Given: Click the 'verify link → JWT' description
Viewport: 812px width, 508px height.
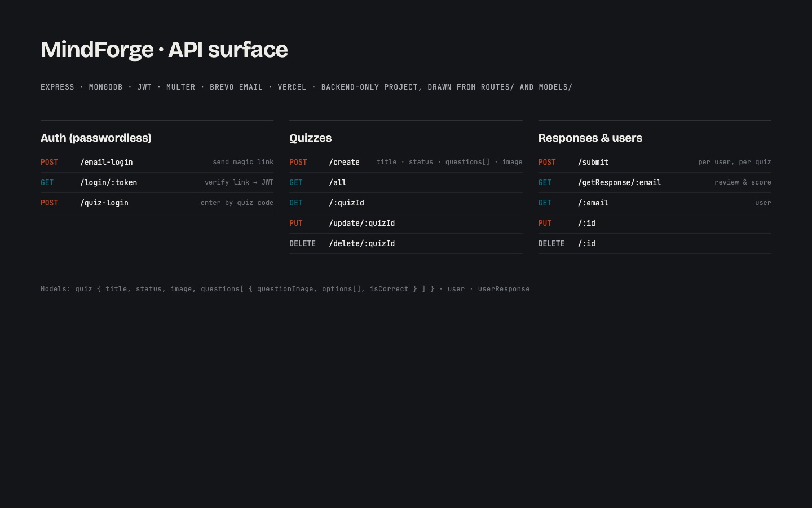Looking at the screenshot, I should point(239,182).
